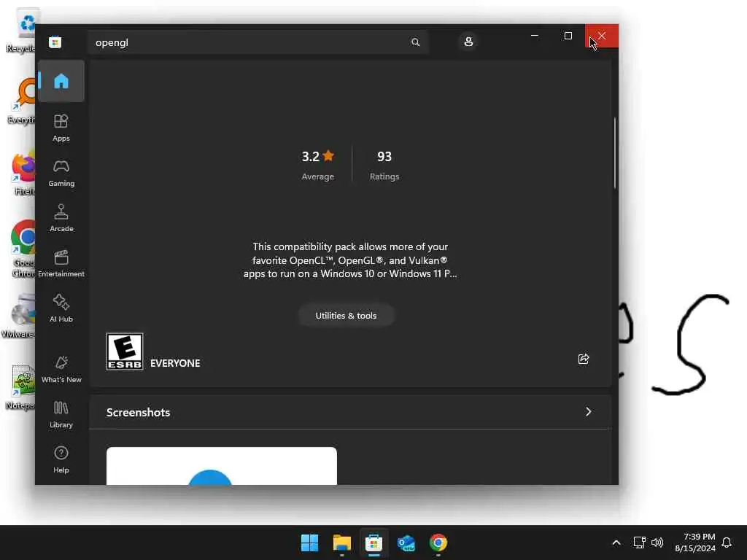Click the EVERYONE rating label

175,363
